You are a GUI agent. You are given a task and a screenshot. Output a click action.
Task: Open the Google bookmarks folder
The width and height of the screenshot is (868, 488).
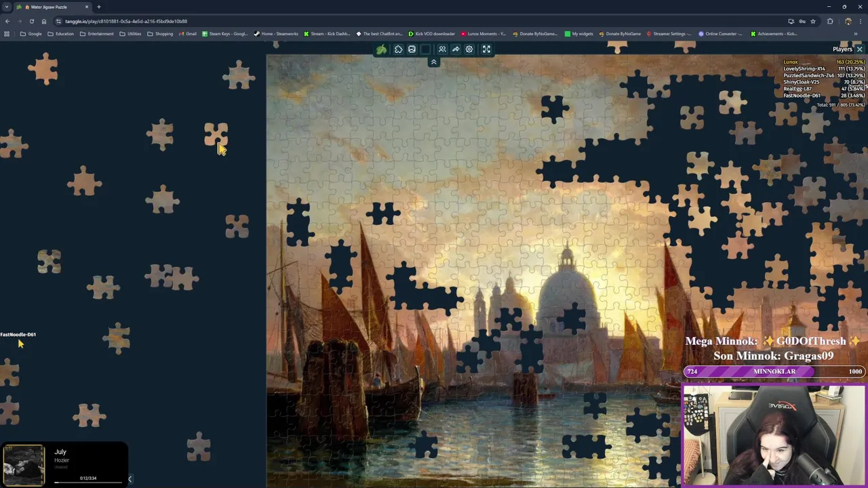click(31, 33)
